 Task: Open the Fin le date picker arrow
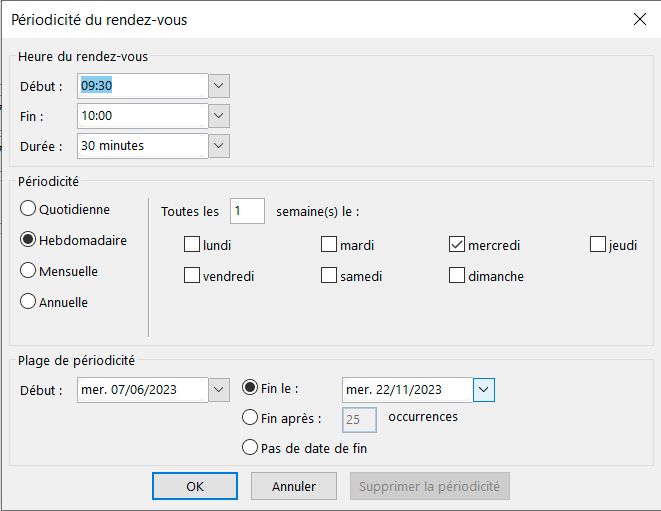coord(484,390)
